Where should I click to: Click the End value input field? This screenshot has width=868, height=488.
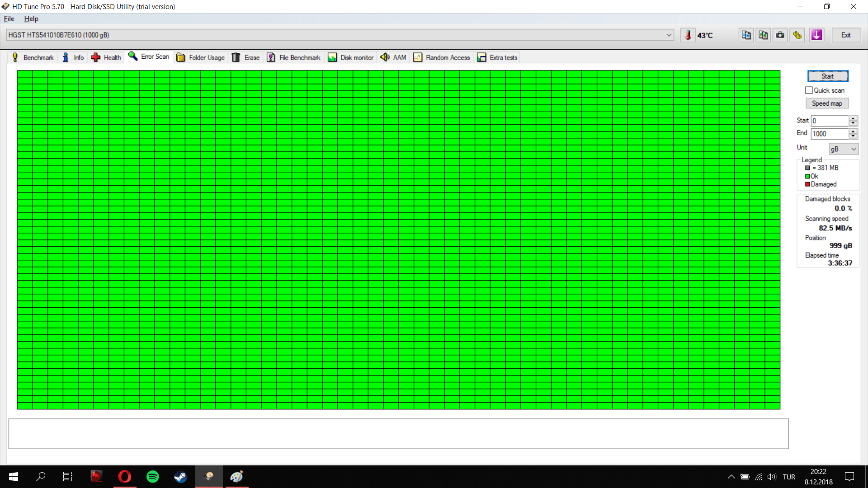coord(829,134)
